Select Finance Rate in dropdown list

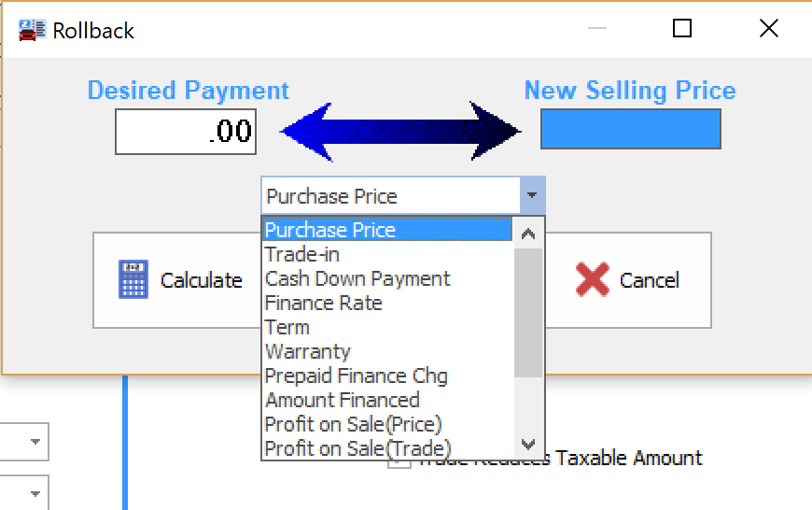coord(323,303)
